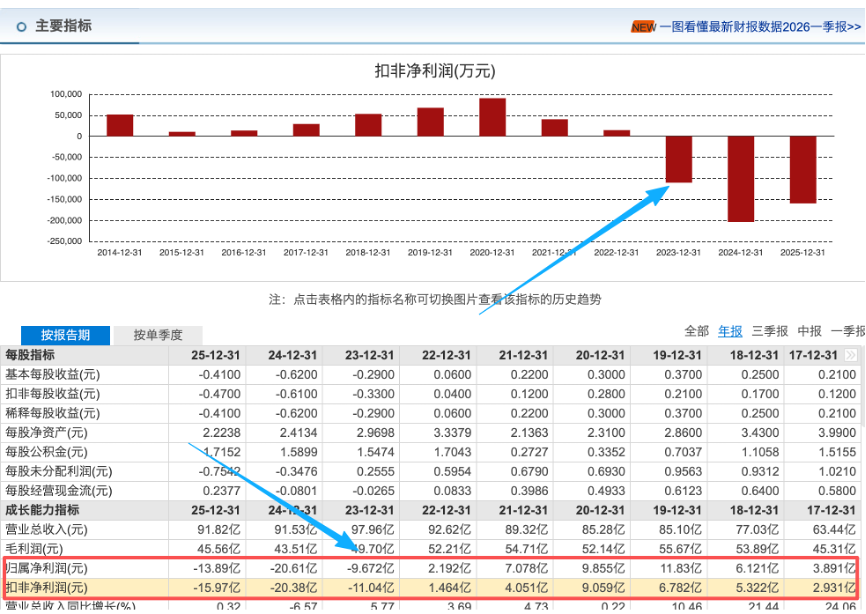This screenshot has width=866, height=614.
Task: Click the 归属净利润(元) indicator name
Action: click(x=46, y=568)
